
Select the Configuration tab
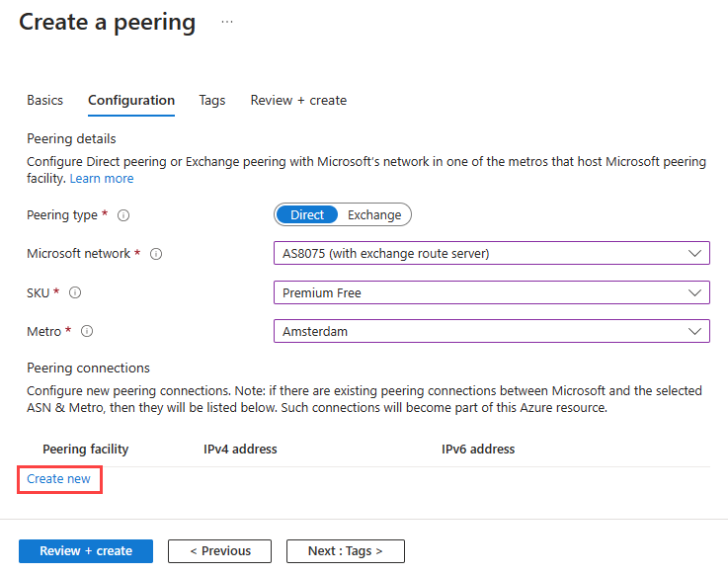tap(131, 100)
